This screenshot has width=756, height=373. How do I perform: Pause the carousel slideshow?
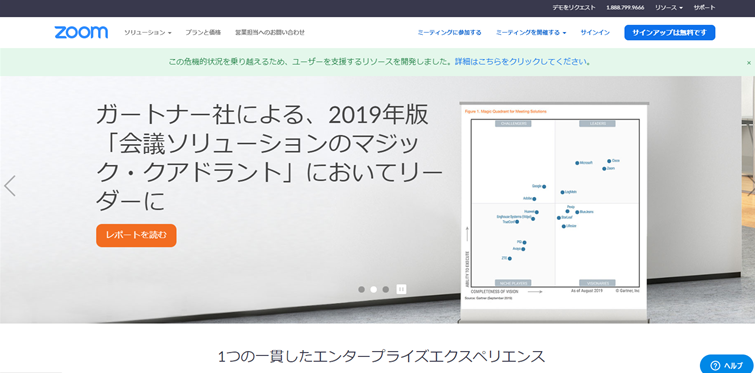[x=401, y=289]
